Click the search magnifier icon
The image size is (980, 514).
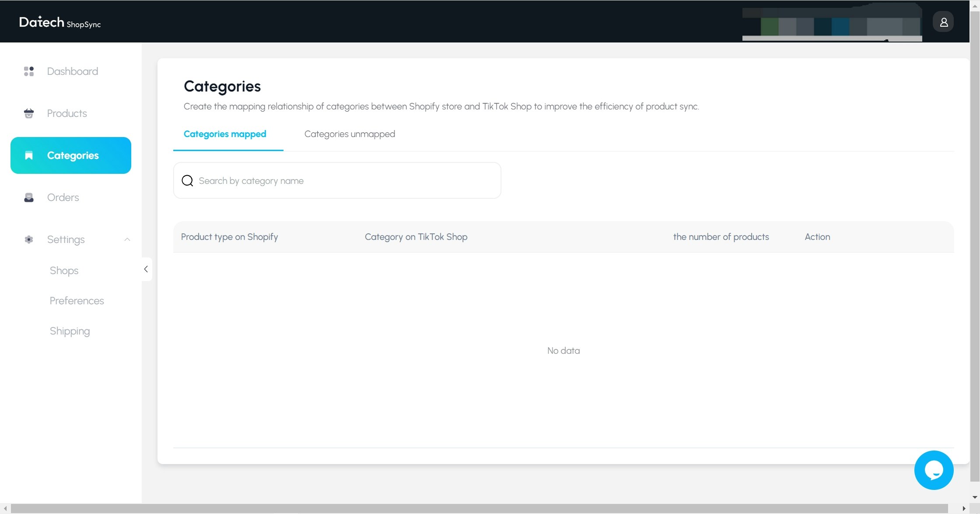(x=187, y=181)
